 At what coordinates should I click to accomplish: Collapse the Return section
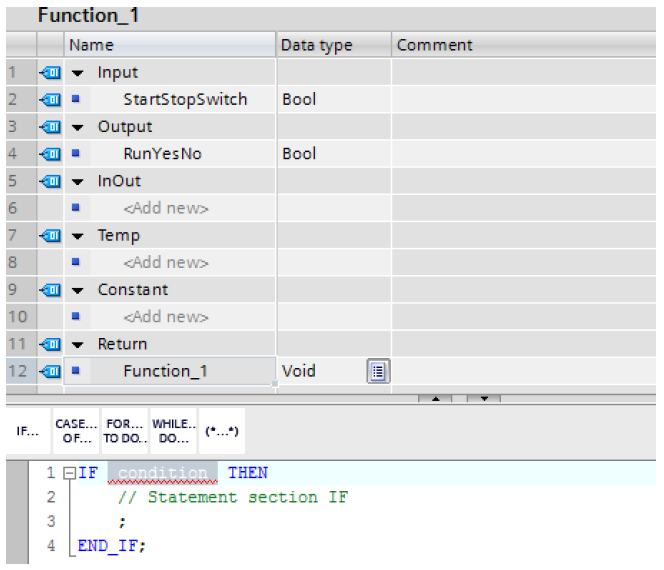(77, 345)
